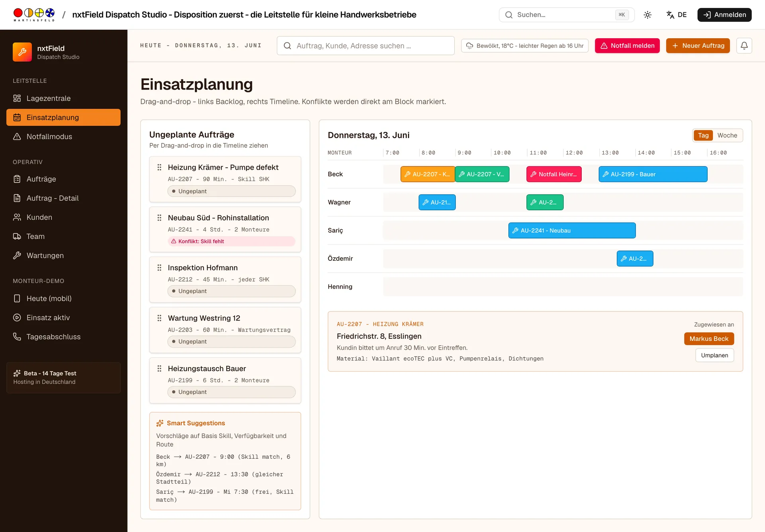Open notifications bell icon
The image size is (765, 532).
coord(744,46)
